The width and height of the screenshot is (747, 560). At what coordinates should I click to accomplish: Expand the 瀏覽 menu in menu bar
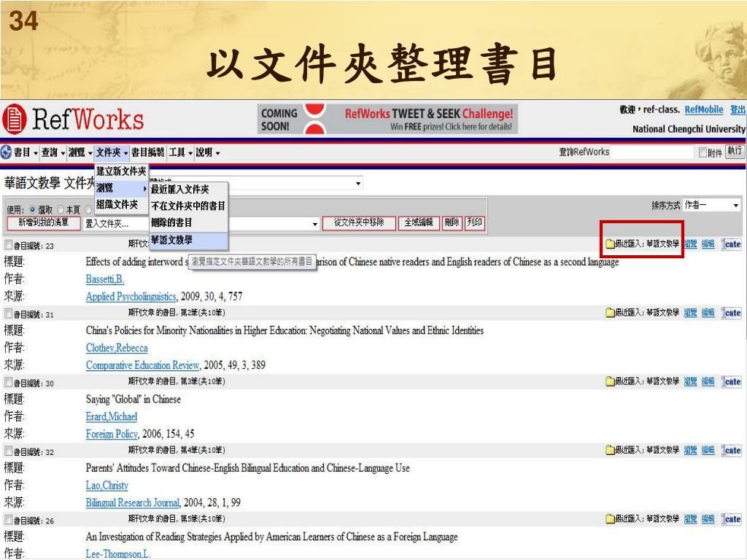pos(80,152)
